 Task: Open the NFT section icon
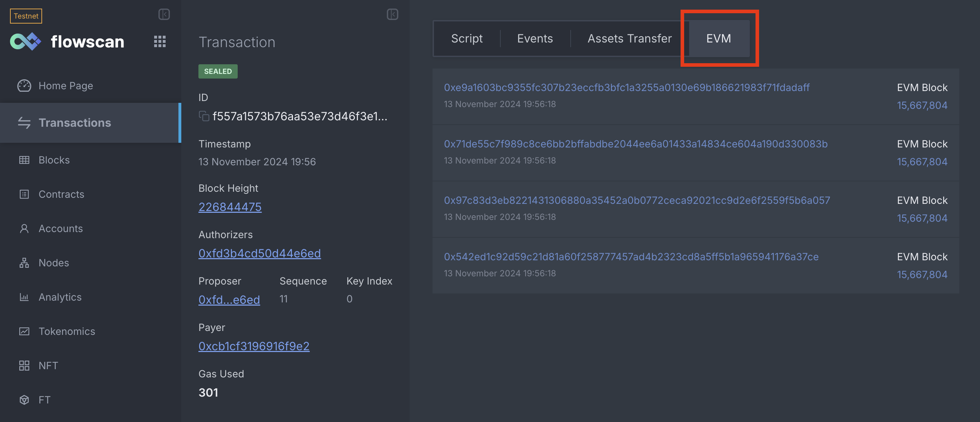coord(24,365)
